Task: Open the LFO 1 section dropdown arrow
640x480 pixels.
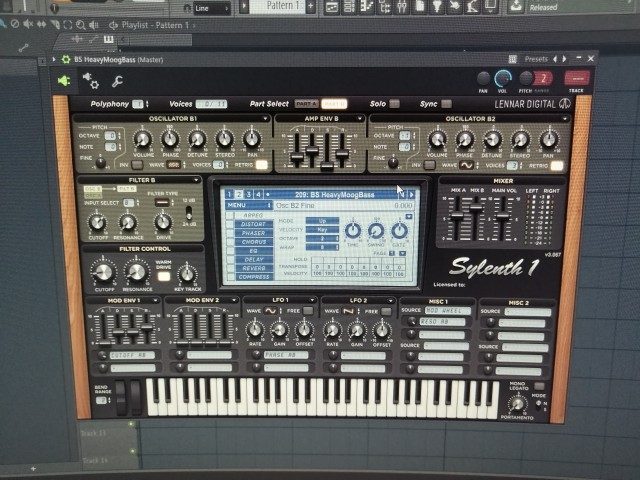Action: click(312, 300)
